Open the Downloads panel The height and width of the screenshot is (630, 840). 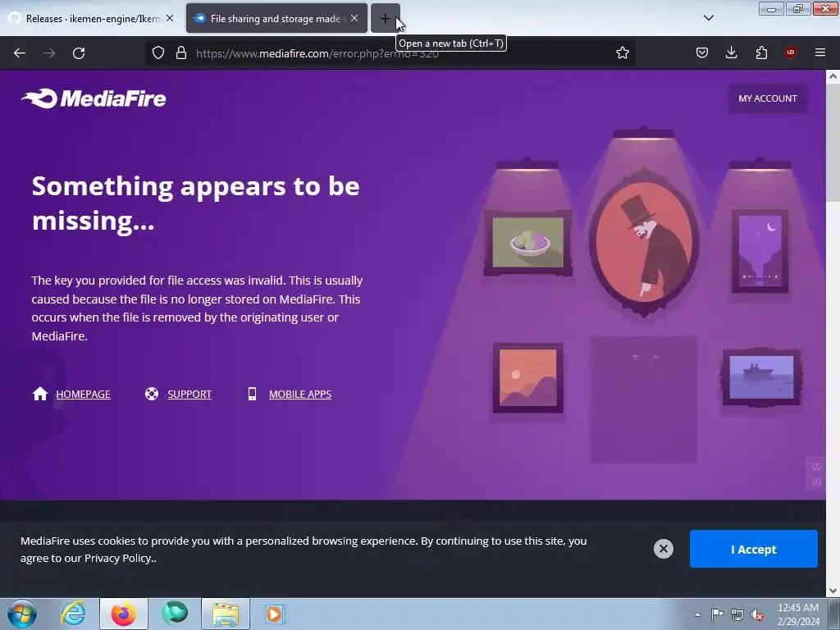pos(731,52)
